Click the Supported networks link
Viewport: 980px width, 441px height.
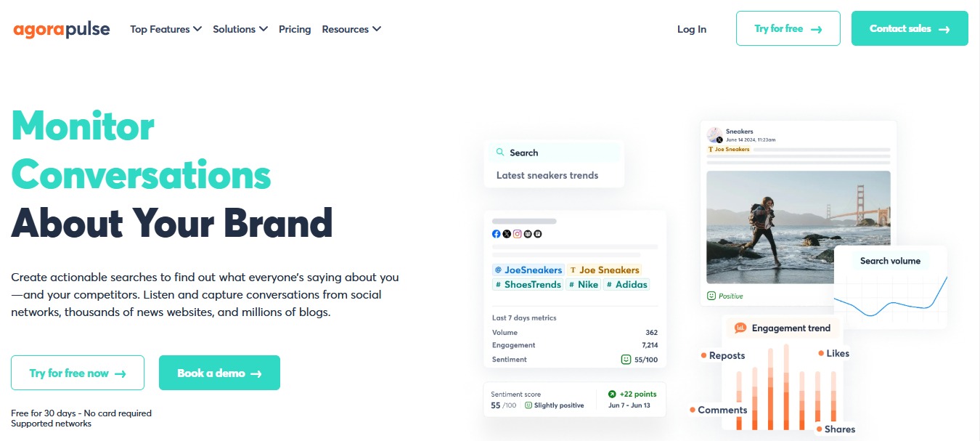pos(51,423)
